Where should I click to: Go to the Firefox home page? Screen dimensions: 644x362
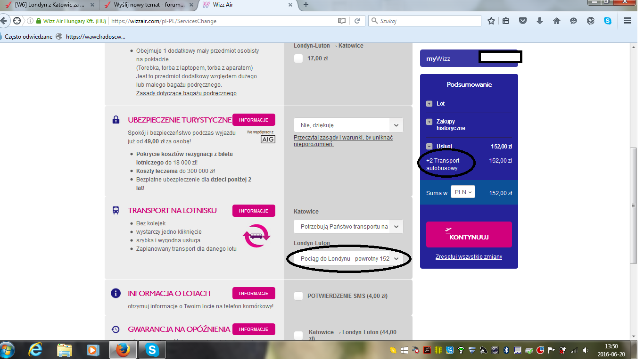pos(557,21)
